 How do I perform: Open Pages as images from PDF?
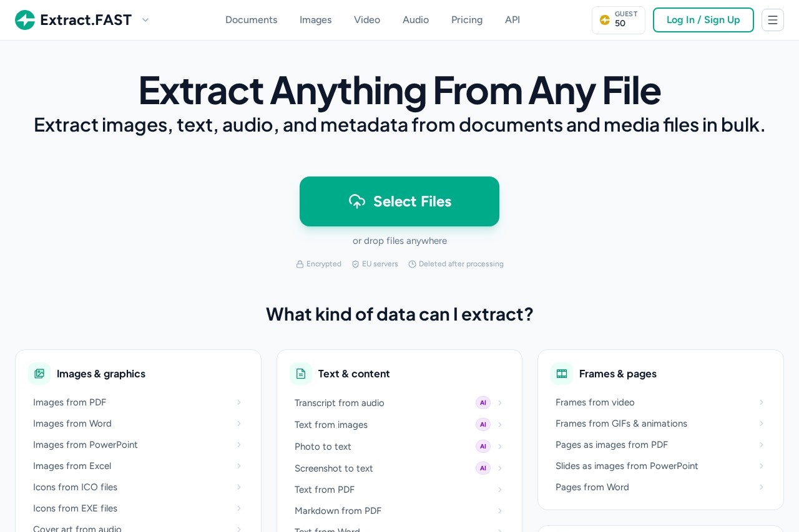pos(660,445)
